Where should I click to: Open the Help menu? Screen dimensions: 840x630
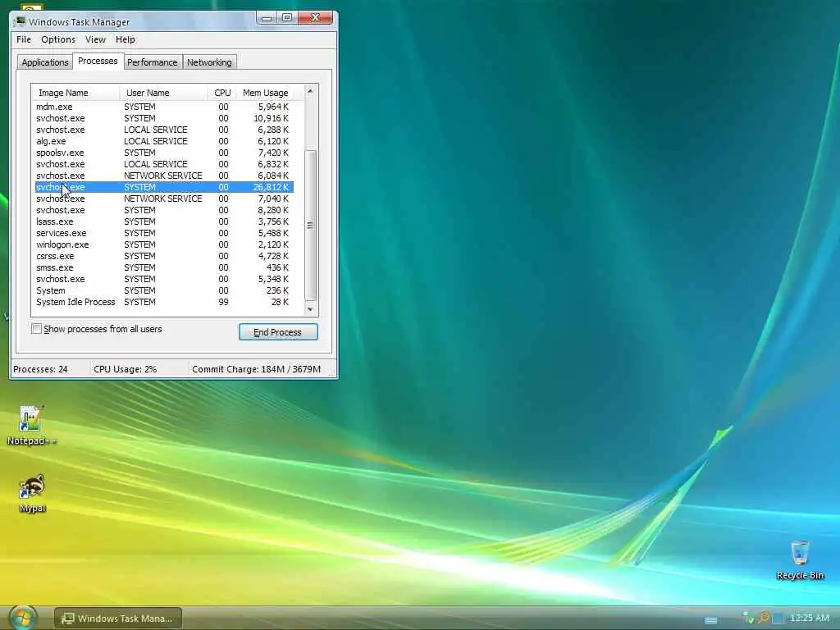tap(126, 39)
